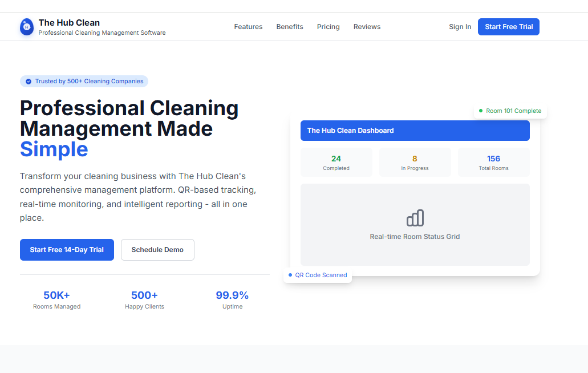Screen dimensions: 588x373
Task: Select the In Progress stat showing 8
Action: pyautogui.click(x=415, y=162)
